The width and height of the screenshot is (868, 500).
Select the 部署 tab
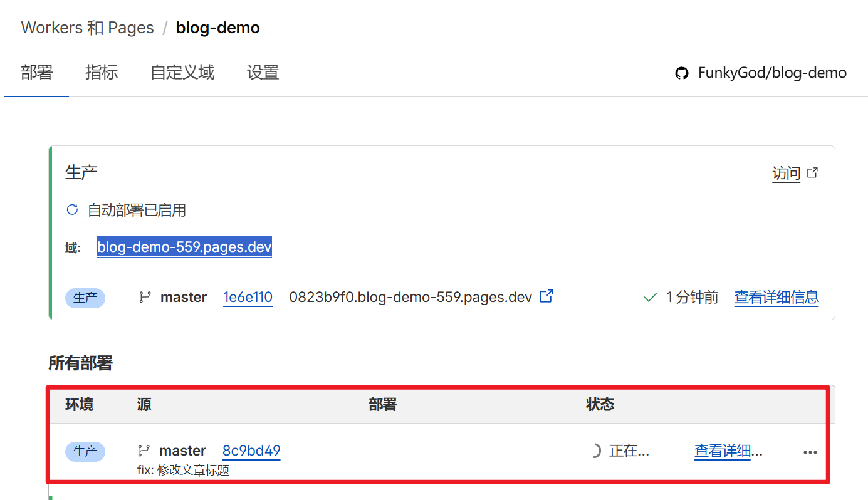[x=36, y=73]
